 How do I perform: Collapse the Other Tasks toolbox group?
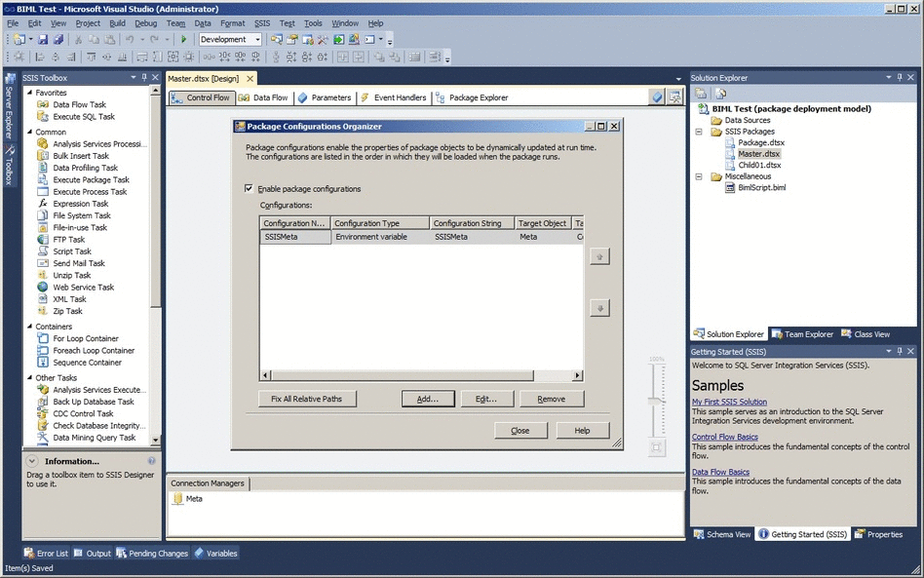29,377
